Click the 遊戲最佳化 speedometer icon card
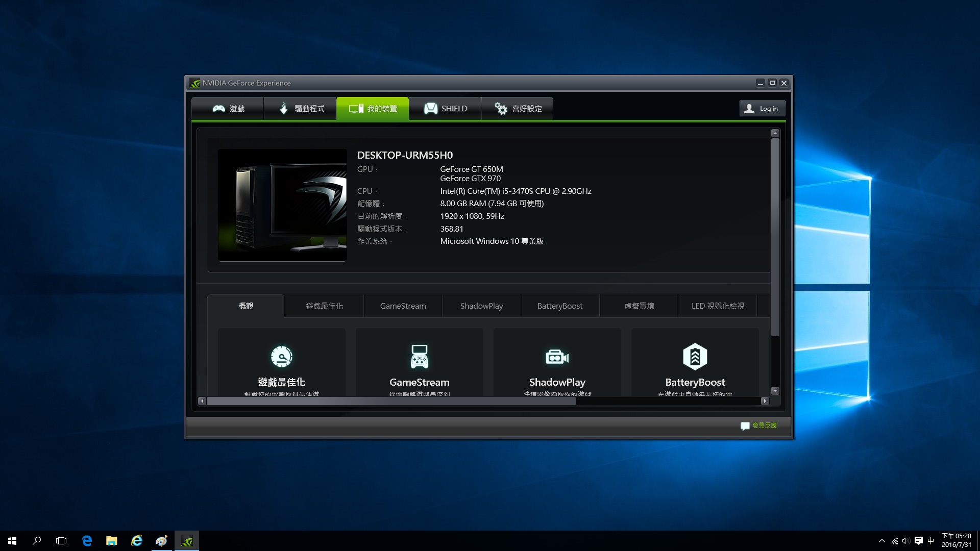 click(x=282, y=357)
